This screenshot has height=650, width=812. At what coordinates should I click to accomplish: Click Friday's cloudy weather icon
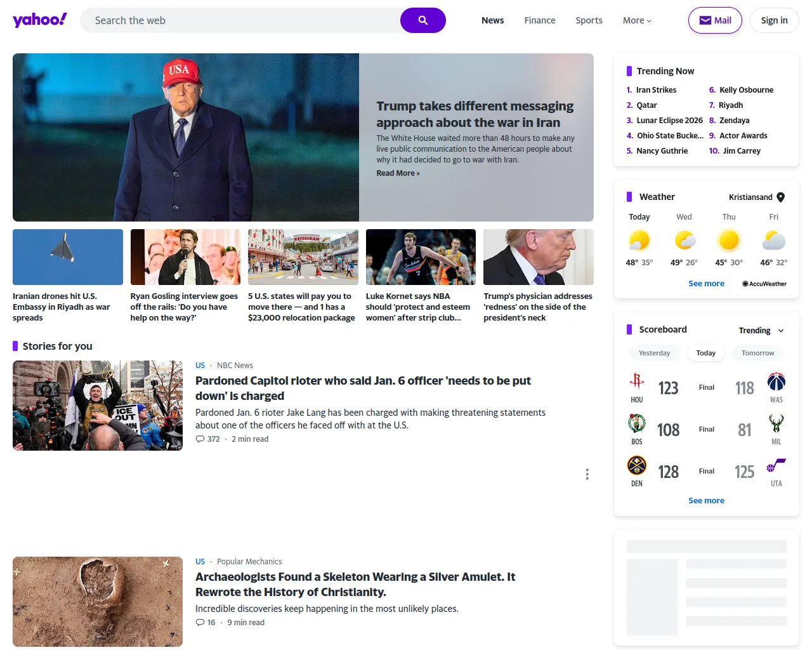[x=774, y=241]
